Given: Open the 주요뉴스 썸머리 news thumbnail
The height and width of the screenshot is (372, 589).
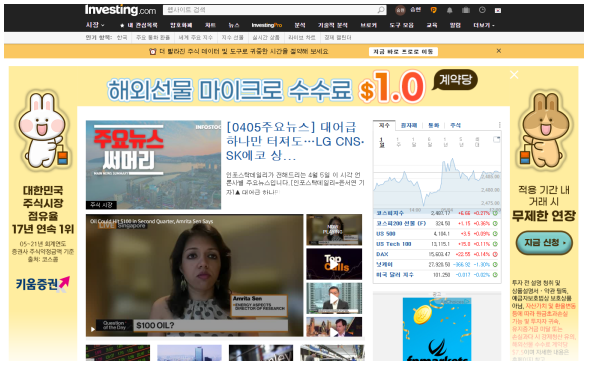Looking at the screenshot, I should (x=153, y=165).
